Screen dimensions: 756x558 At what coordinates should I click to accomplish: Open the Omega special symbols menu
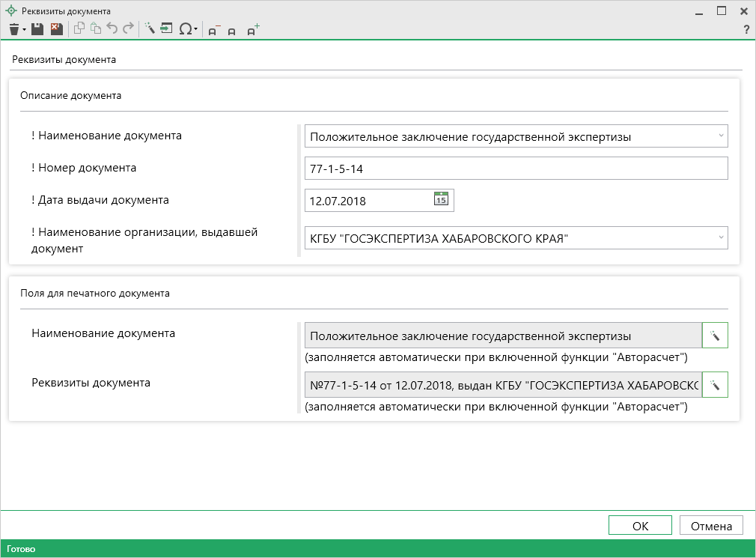[x=186, y=29]
